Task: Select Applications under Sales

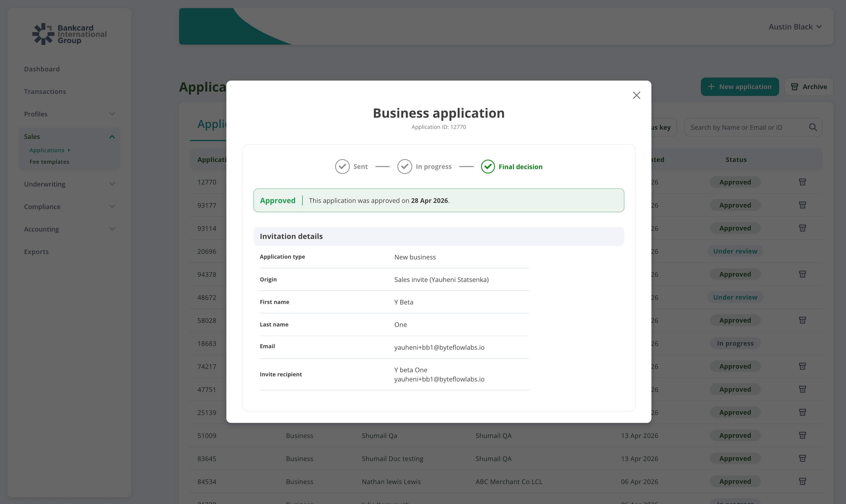Action: point(47,150)
